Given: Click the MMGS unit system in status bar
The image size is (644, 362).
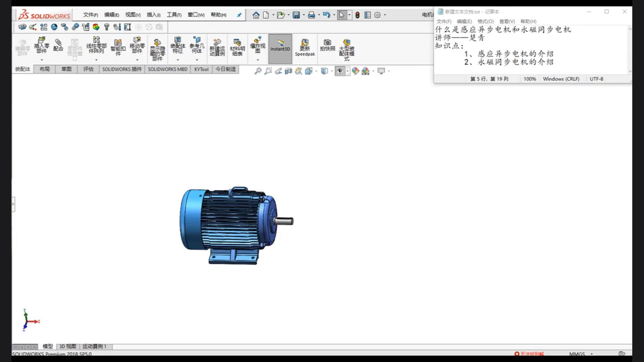Looking at the screenshot, I should [577, 354].
